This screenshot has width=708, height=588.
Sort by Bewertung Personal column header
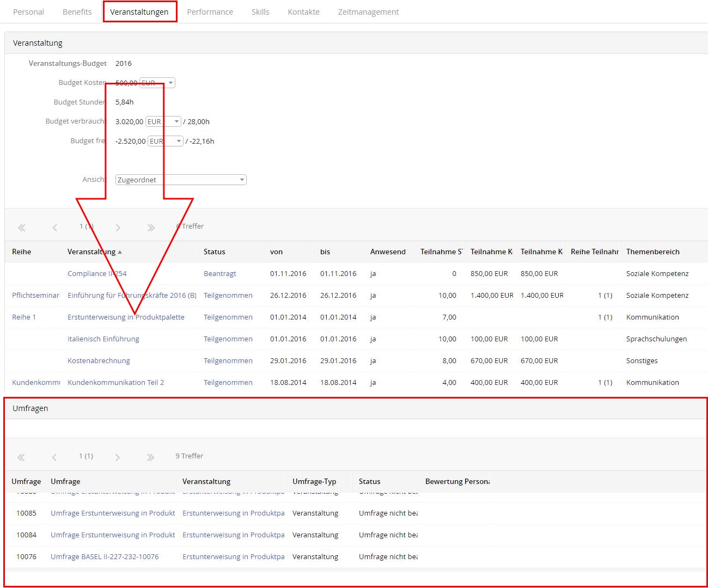tap(457, 481)
